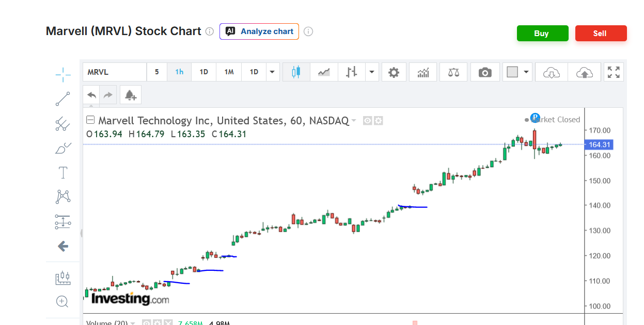Click the save chart cloud icon
Screen dimensions: 644x325
click(x=584, y=72)
